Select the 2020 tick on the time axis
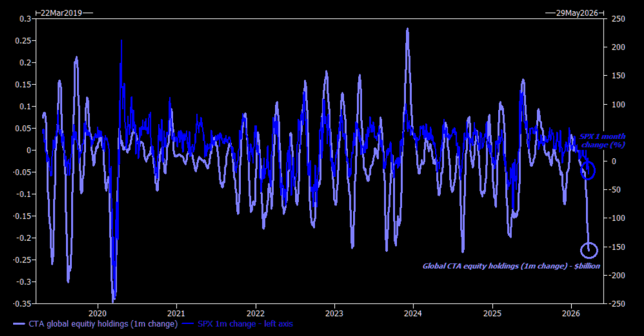 98,313
